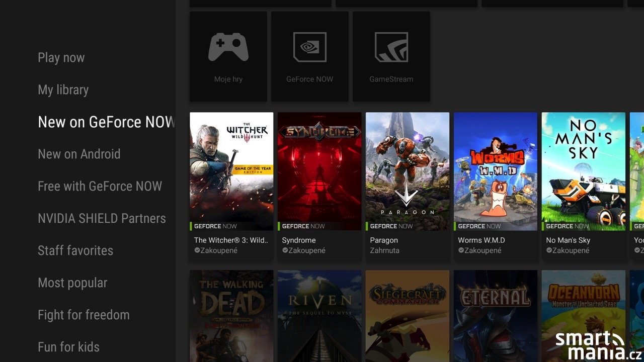Click the 'Syndrome' title text

point(299,240)
